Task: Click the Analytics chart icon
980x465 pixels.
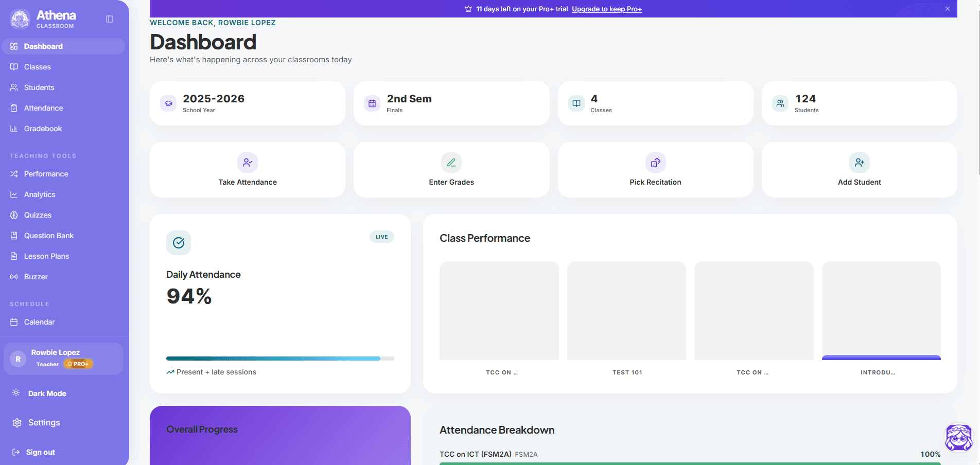Action: (x=14, y=194)
